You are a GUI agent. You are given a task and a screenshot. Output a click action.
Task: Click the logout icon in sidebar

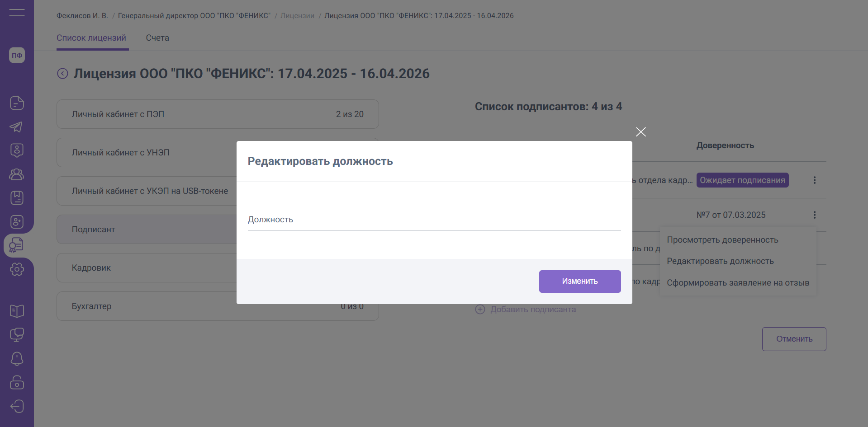[17, 406]
